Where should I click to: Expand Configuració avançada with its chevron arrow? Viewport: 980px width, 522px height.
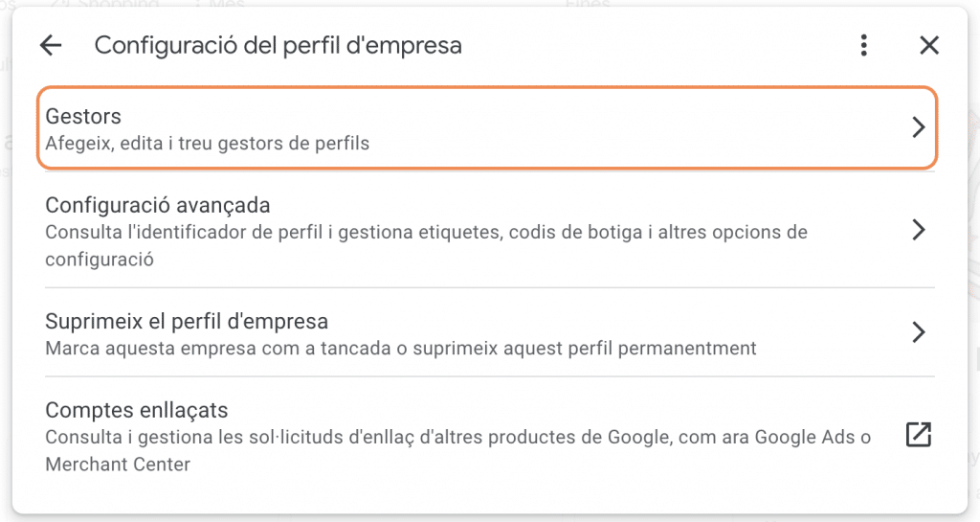click(918, 230)
